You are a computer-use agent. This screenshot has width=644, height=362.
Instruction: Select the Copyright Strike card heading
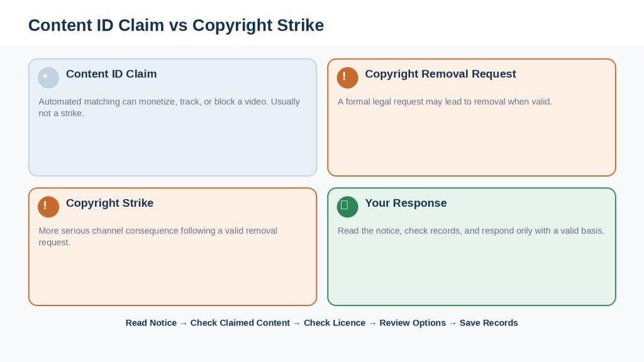[x=109, y=203]
